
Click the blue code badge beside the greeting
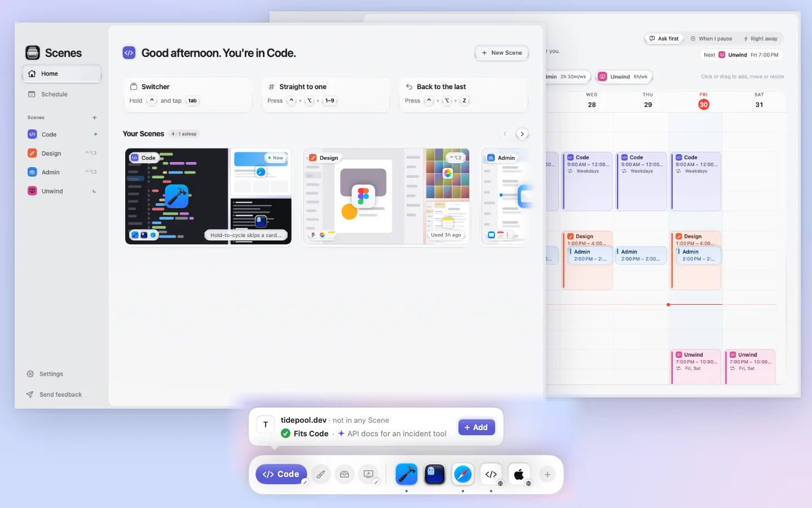pyautogui.click(x=129, y=52)
